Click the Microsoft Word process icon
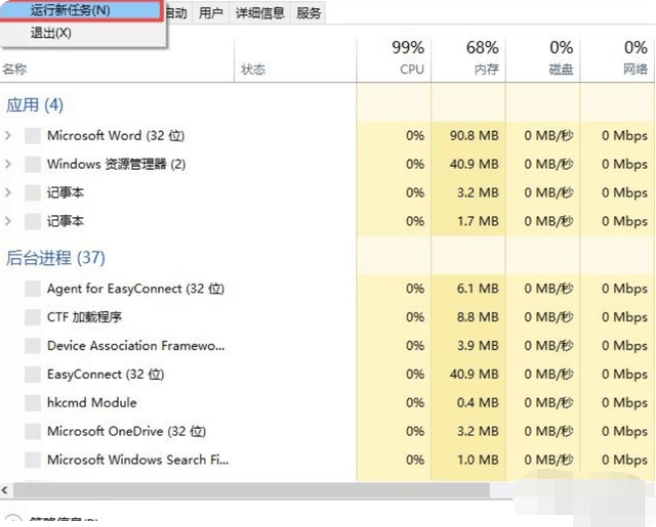656x527 pixels. (33, 136)
